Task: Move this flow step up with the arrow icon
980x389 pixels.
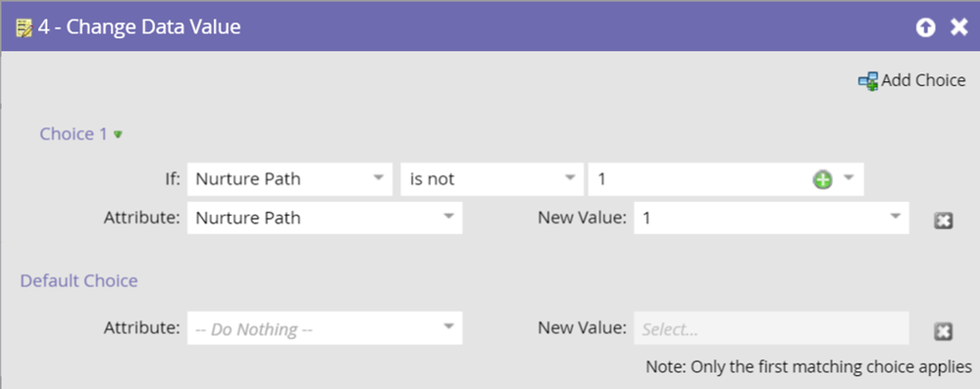Action: pyautogui.click(x=926, y=27)
